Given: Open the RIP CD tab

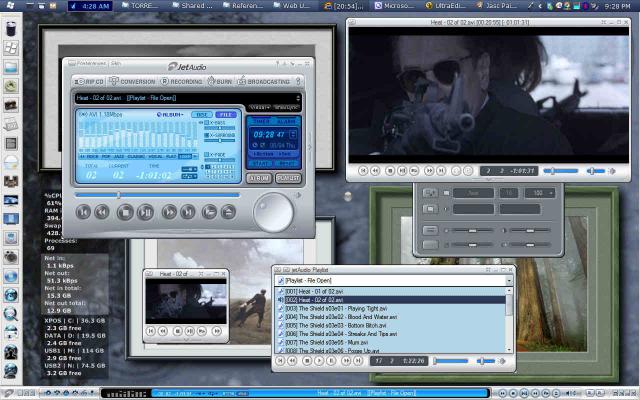Looking at the screenshot, I should [89, 82].
